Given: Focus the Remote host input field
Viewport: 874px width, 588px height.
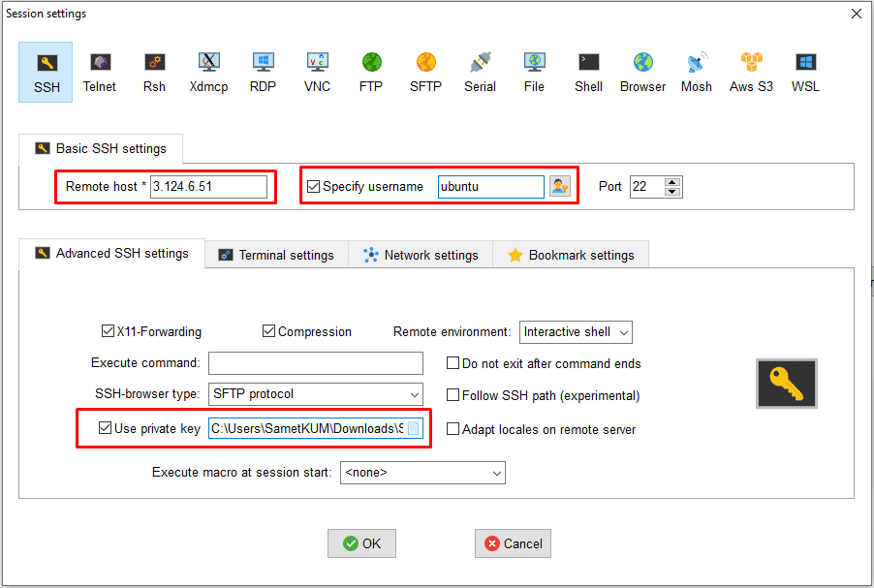Looking at the screenshot, I should tap(208, 186).
